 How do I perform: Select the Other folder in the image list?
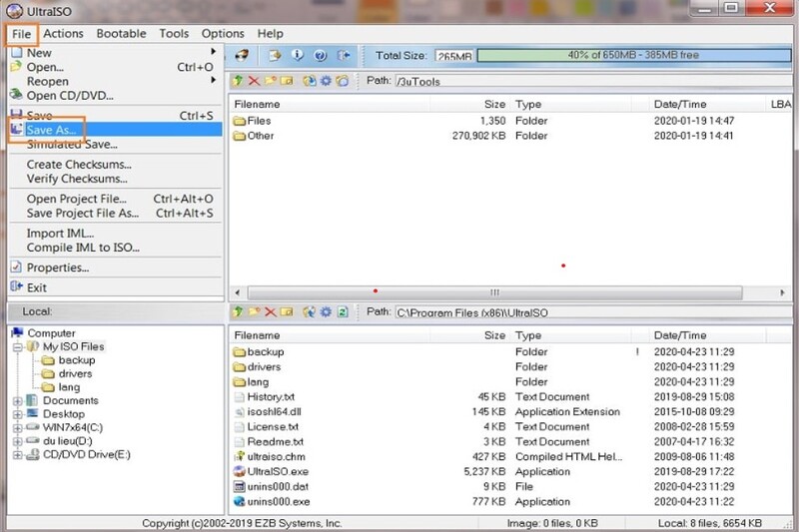[x=260, y=136]
